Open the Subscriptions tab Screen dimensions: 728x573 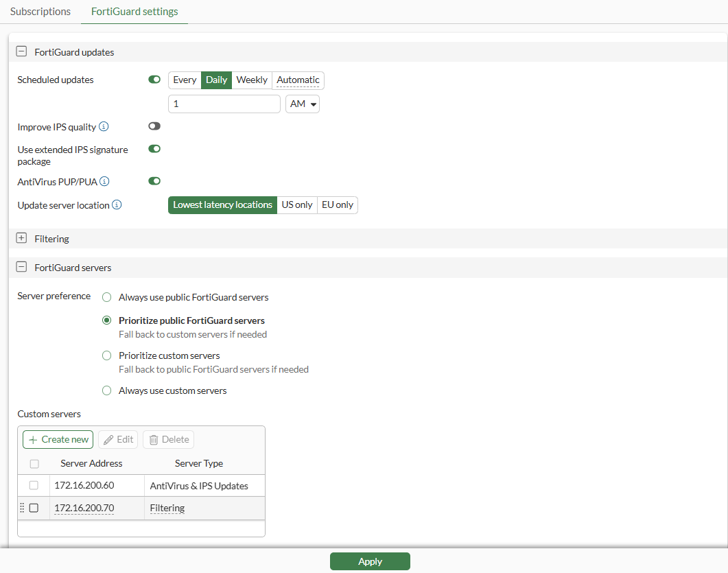[40, 12]
